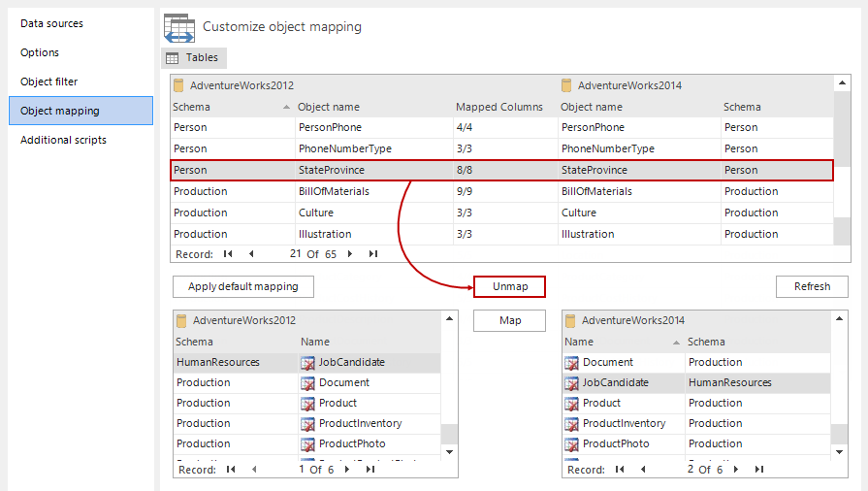
Task: Click scroll down arrow of bottom-left list
Action: pyautogui.click(x=449, y=452)
